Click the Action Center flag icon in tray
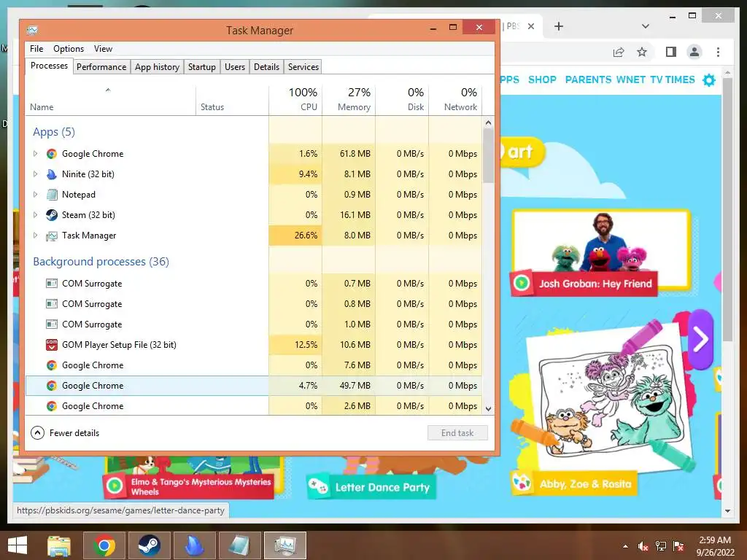The height and width of the screenshot is (560, 747). (x=678, y=546)
